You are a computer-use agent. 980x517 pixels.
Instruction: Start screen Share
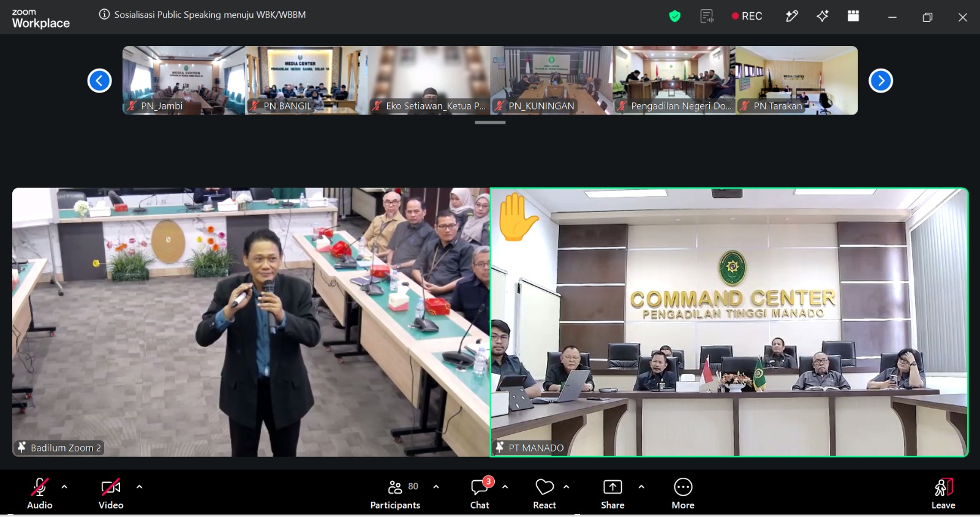click(612, 494)
